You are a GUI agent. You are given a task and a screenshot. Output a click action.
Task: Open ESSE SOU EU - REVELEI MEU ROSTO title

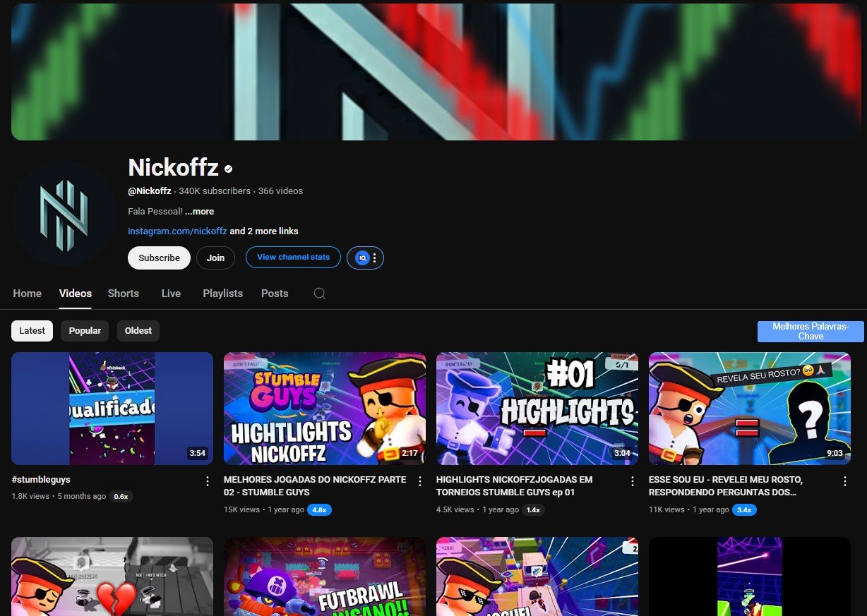[x=726, y=486]
